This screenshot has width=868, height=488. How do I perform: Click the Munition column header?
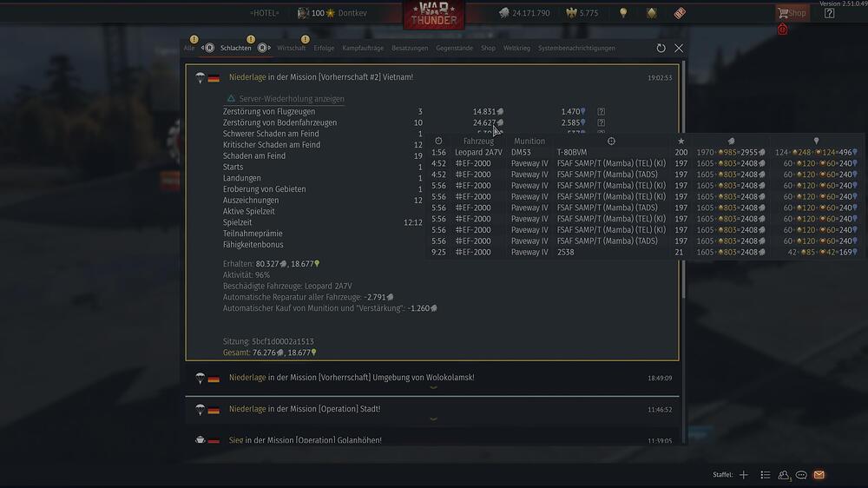pos(529,142)
